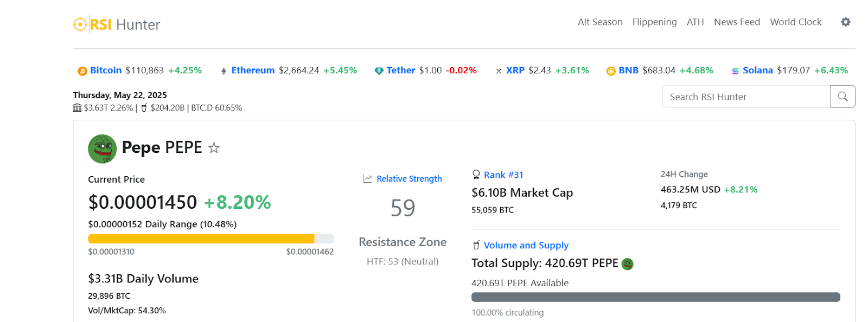Toggle the favorite star next to Pepe PEPE

pos(214,147)
